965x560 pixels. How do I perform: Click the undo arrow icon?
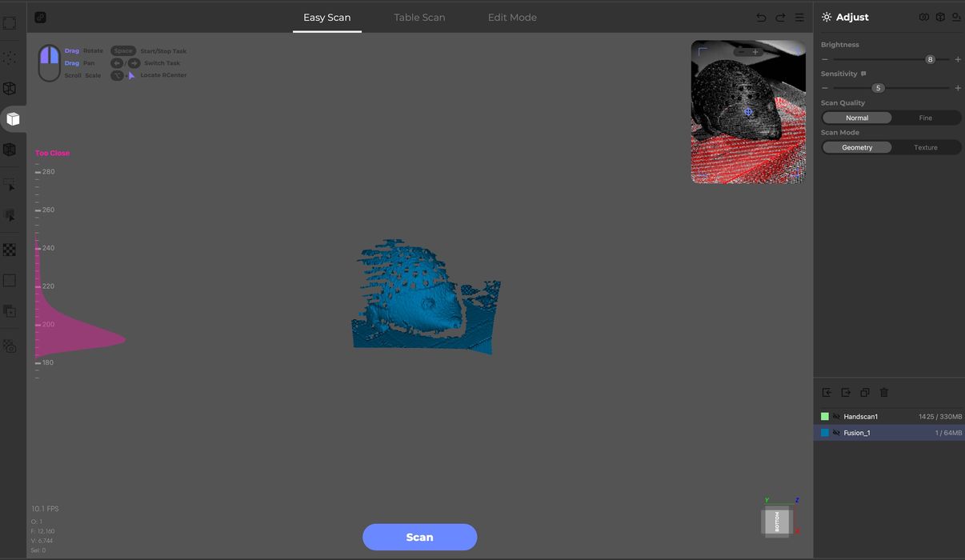[761, 18]
